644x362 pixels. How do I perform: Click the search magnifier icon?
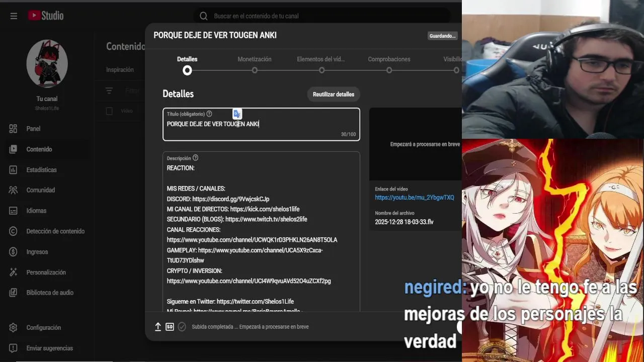click(203, 16)
